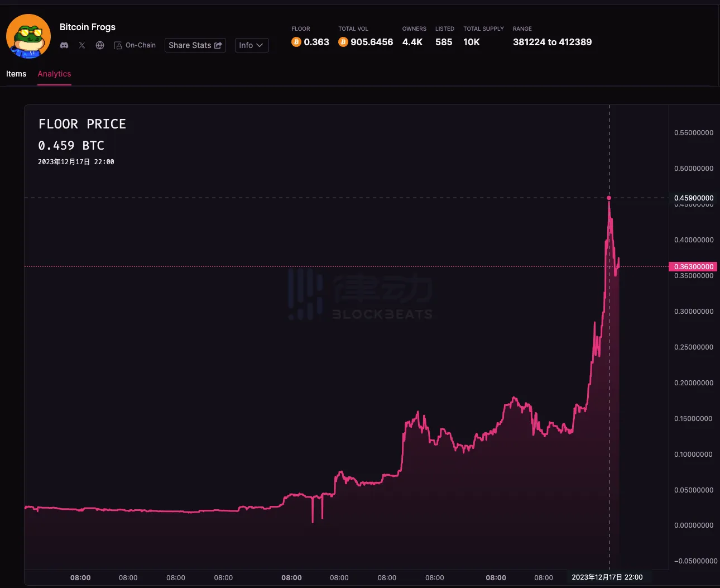Click the 2023年12月17日 22:00 time-axis label
Image resolution: width=720 pixels, height=588 pixels.
click(x=607, y=577)
